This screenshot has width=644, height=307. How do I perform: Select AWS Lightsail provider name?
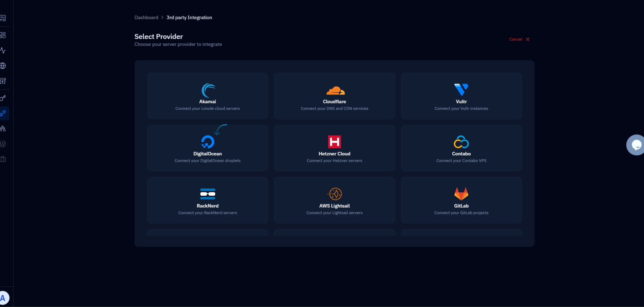(334, 206)
